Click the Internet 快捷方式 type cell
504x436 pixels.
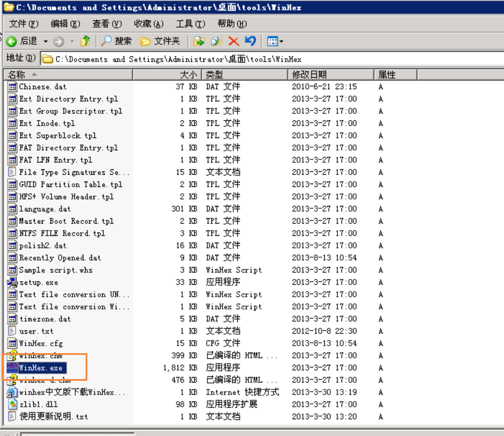(243, 392)
